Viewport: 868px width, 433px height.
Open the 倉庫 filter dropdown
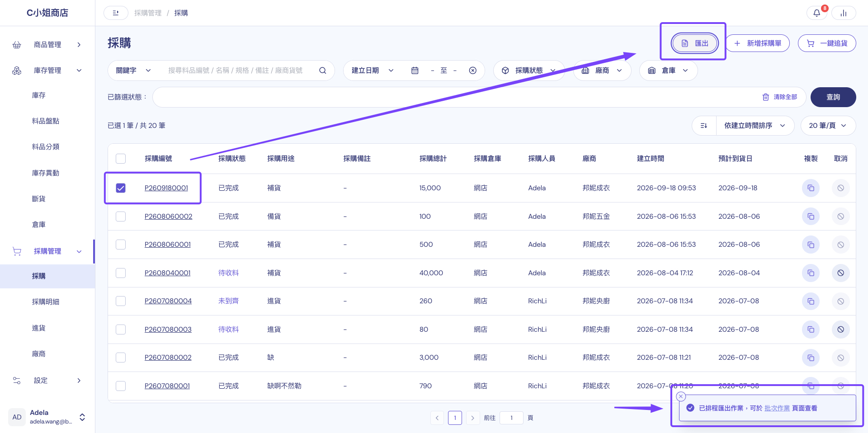click(x=668, y=71)
